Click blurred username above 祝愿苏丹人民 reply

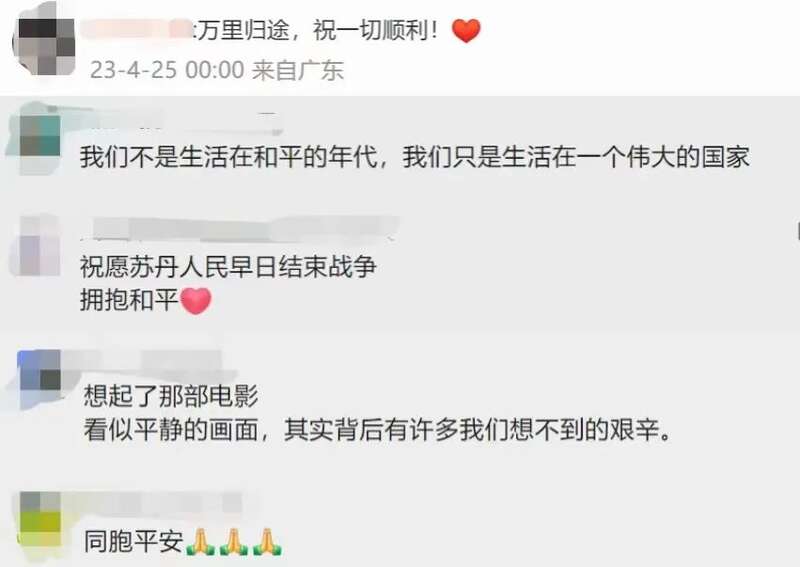[240, 229]
